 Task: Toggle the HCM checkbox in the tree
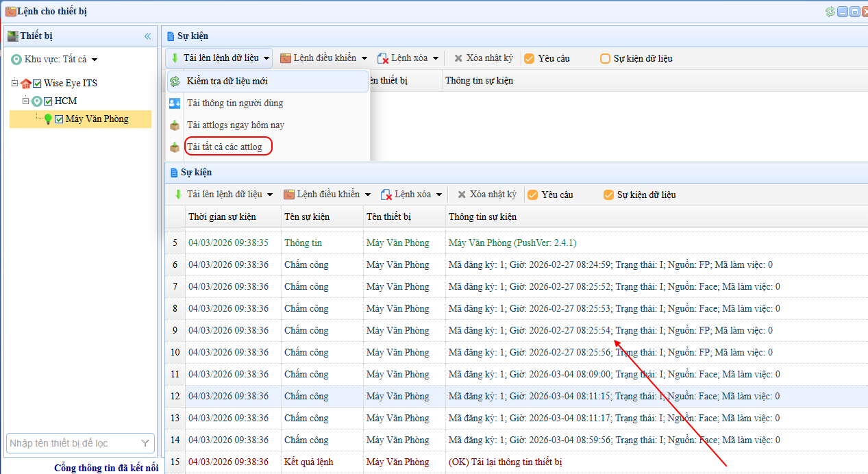click(48, 101)
